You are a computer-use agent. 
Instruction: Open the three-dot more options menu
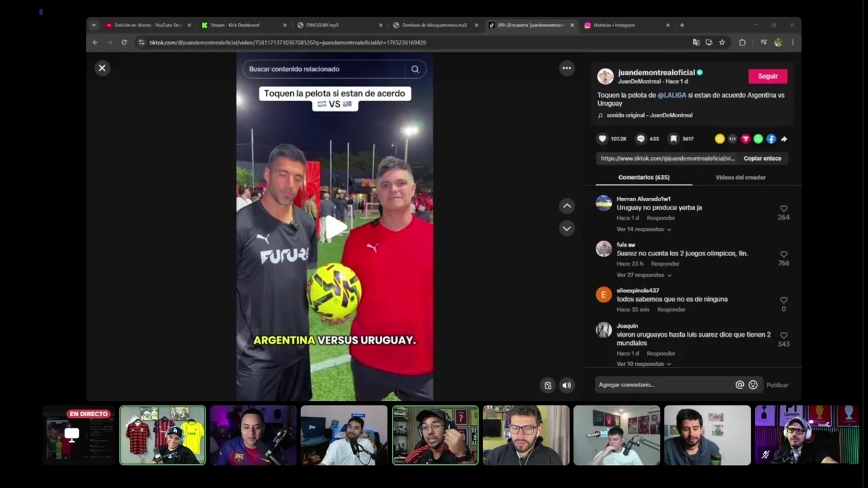(566, 68)
